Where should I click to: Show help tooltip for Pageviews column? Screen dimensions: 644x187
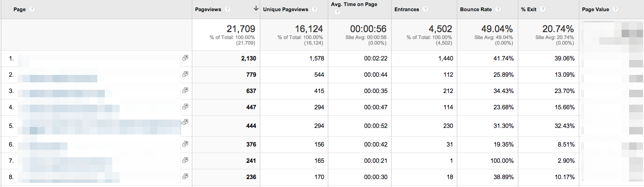coord(227,9)
